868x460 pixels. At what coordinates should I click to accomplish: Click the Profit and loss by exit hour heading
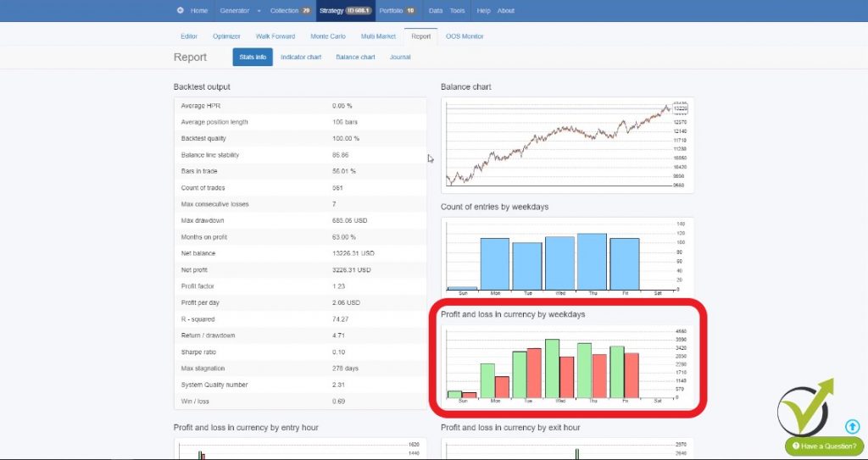(x=510, y=428)
